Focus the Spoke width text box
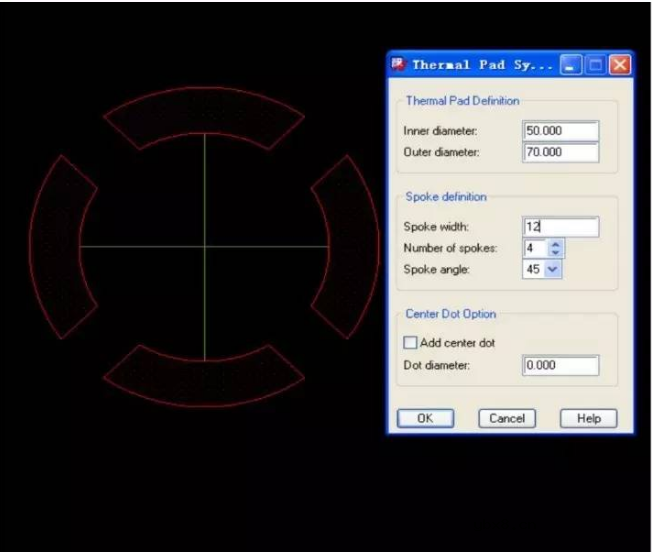 coord(560,227)
